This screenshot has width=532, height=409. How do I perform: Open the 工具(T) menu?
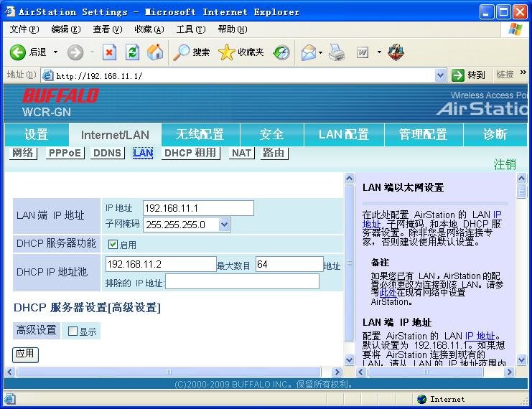point(190,29)
